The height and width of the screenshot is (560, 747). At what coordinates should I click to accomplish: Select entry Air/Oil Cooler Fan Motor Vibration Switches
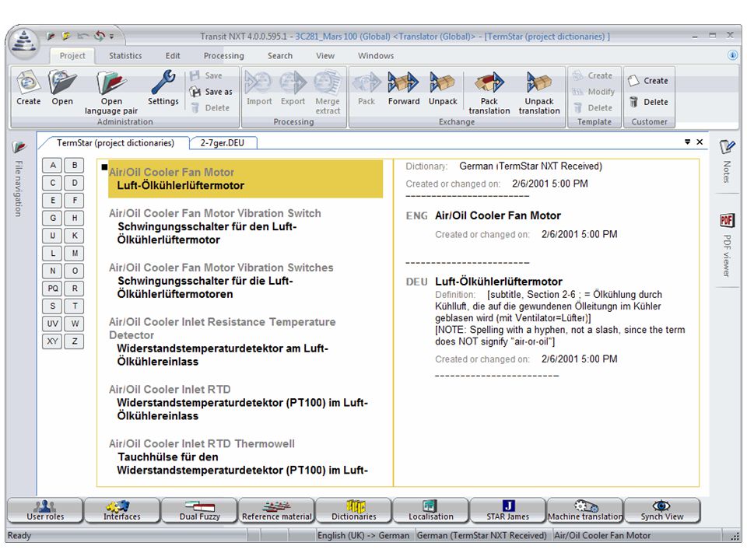[x=220, y=268]
